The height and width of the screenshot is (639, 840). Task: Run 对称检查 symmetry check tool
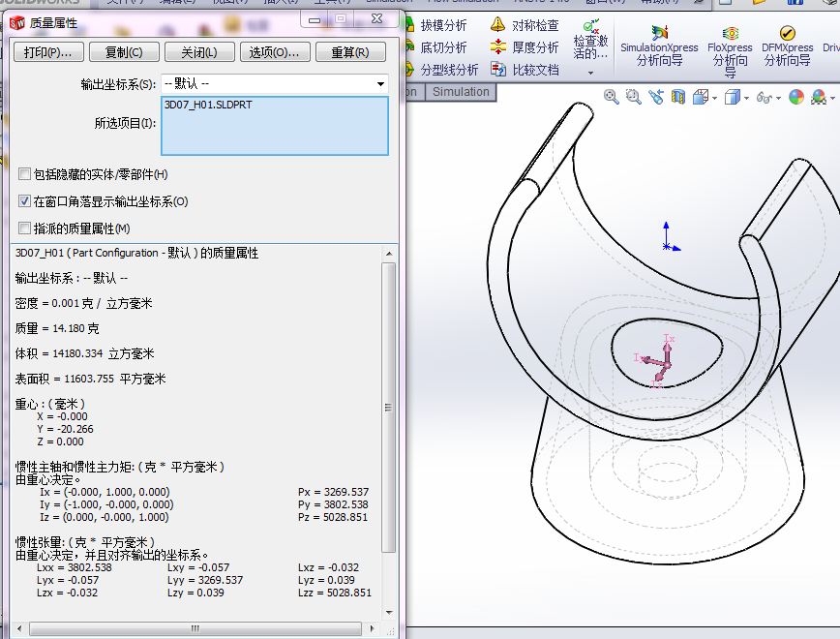tap(524, 25)
